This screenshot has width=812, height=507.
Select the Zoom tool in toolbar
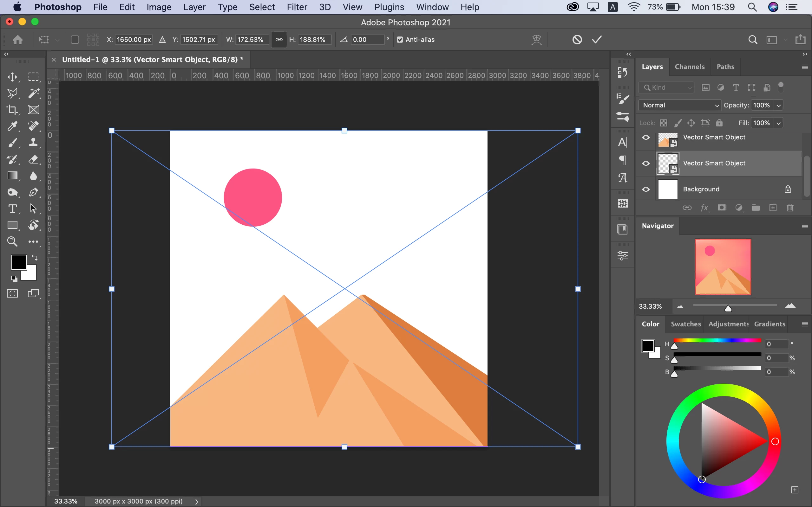pos(12,241)
